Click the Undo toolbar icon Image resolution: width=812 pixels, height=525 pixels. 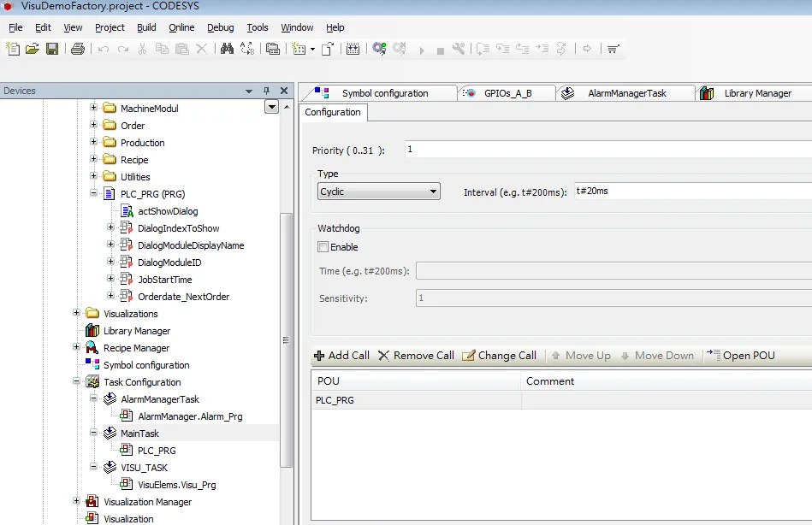(103, 50)
